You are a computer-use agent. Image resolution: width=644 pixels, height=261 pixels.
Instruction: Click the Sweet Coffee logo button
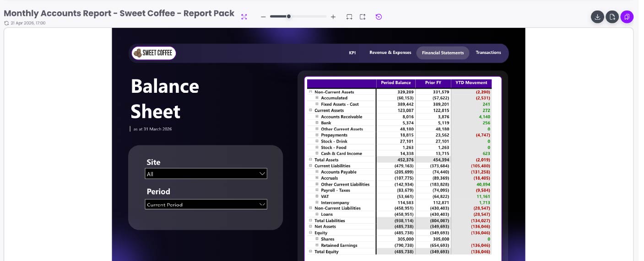(x=153, y=53)
